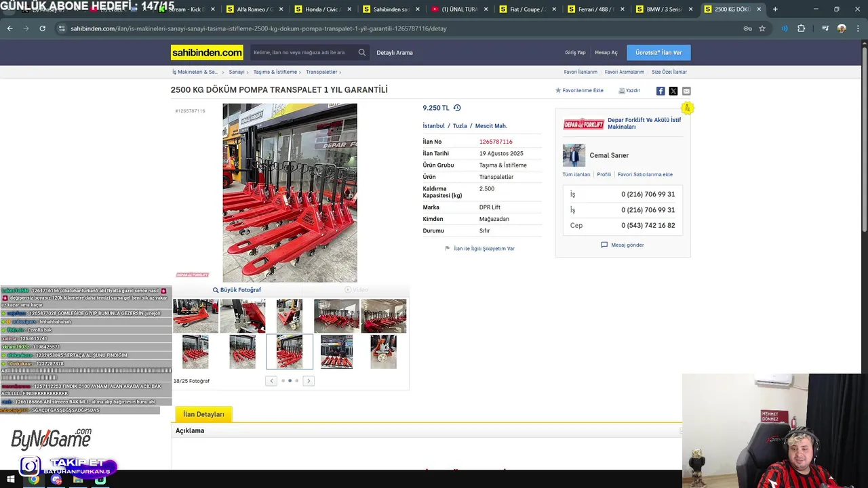The height and width of the screenshot is (488, 868).
Task: Show next thumbnail page arrow
Action: coord(309,381)
